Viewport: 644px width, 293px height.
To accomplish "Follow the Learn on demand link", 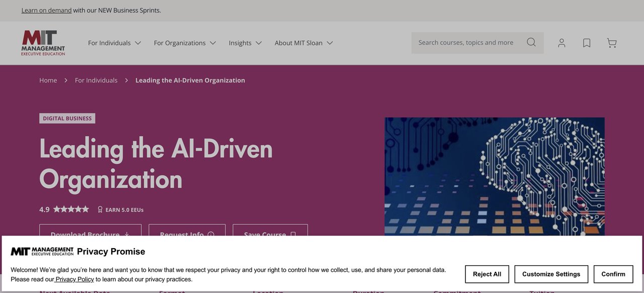I will 46,10.
